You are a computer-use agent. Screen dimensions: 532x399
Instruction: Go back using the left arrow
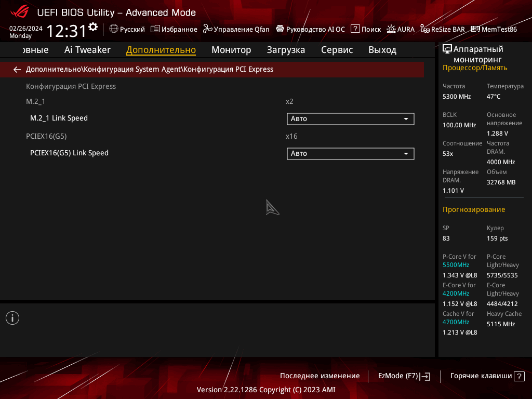17,70
